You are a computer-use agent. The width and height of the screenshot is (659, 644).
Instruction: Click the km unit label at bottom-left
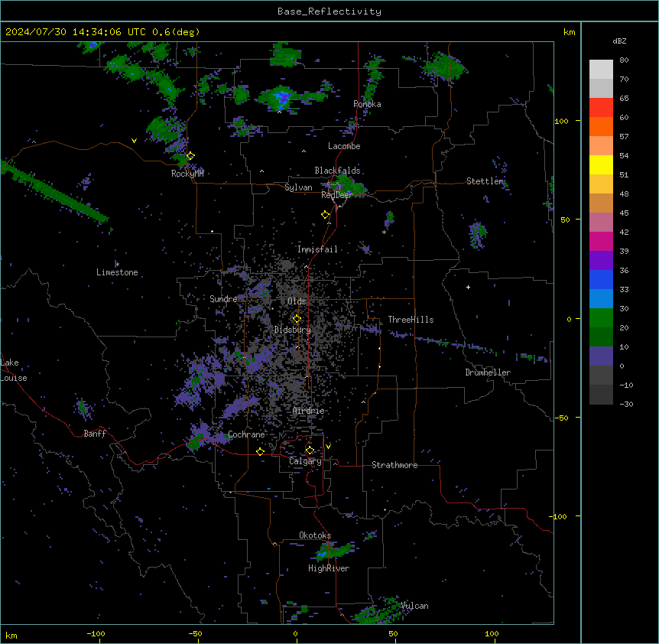click(11, 636)
